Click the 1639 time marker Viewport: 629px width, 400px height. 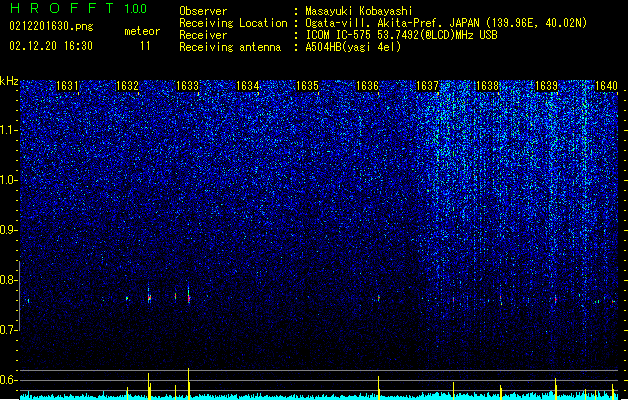(x=547, y=86)
